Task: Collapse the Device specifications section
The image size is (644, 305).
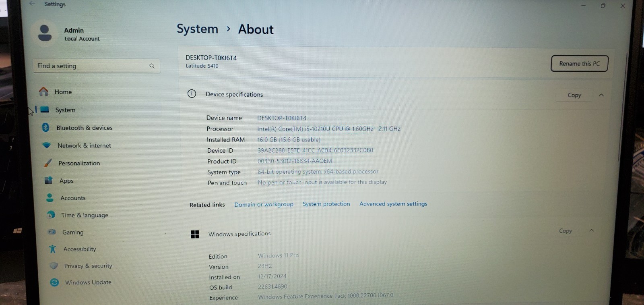Action: [x=601, y=95]
